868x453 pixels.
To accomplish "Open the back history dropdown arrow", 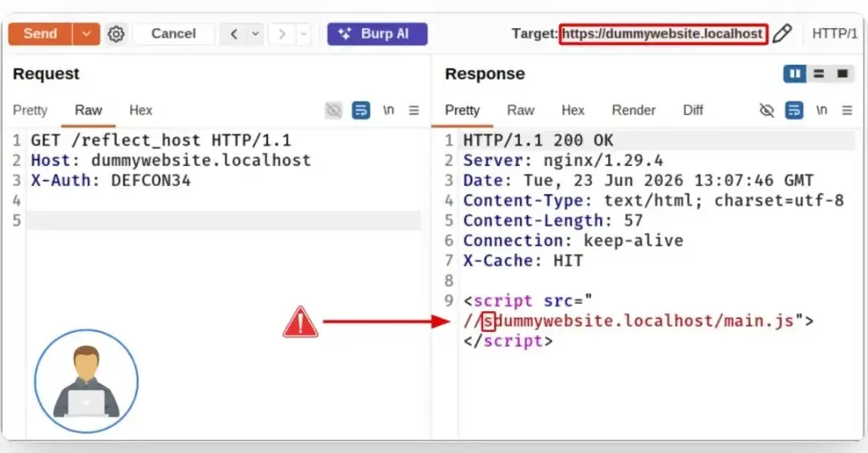I will 255,34.
